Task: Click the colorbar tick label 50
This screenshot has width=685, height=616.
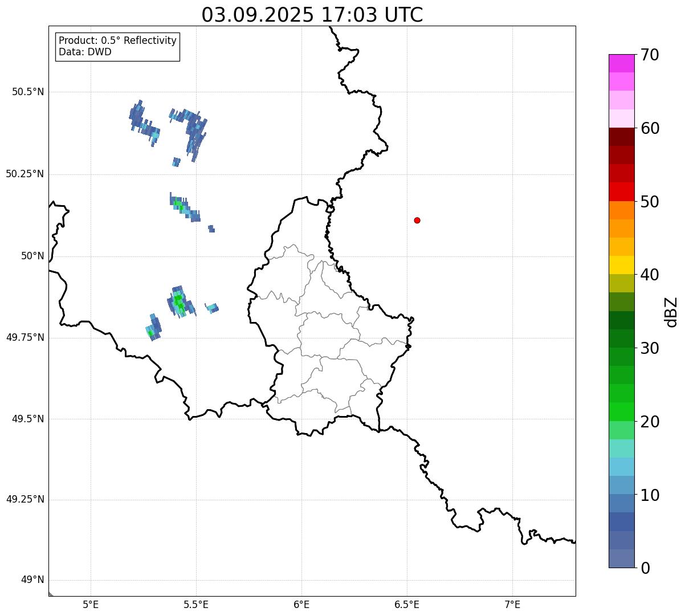Action: click(650, 202)
